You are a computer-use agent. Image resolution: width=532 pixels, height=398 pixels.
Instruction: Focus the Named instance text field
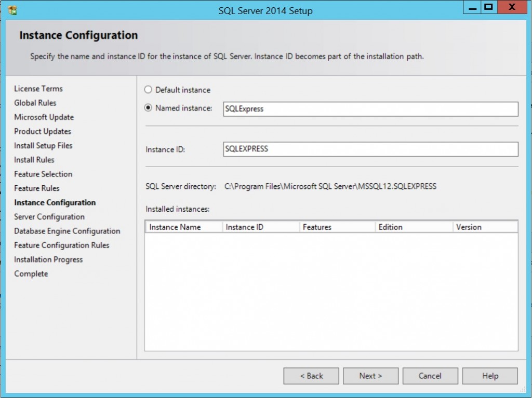(x=370, y=109)
